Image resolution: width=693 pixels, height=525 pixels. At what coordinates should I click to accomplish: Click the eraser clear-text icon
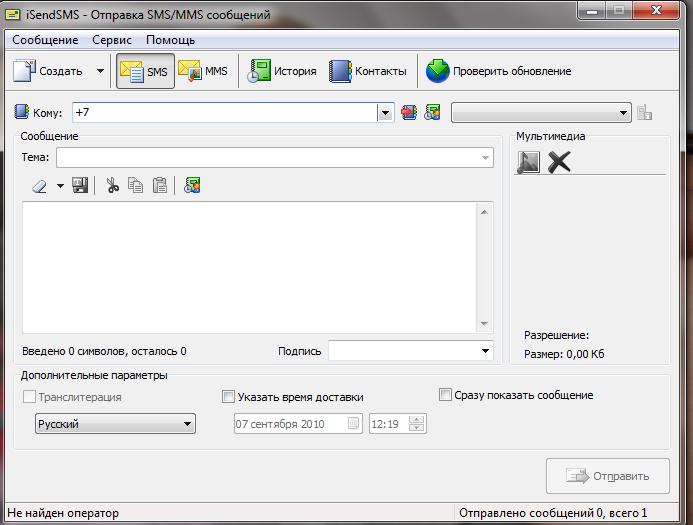(39, 186)
